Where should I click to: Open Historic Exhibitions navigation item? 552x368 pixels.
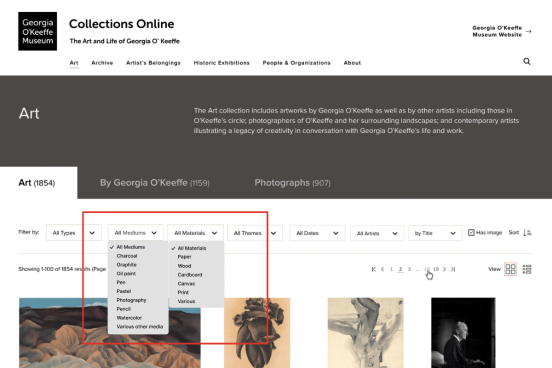(221, 63)
